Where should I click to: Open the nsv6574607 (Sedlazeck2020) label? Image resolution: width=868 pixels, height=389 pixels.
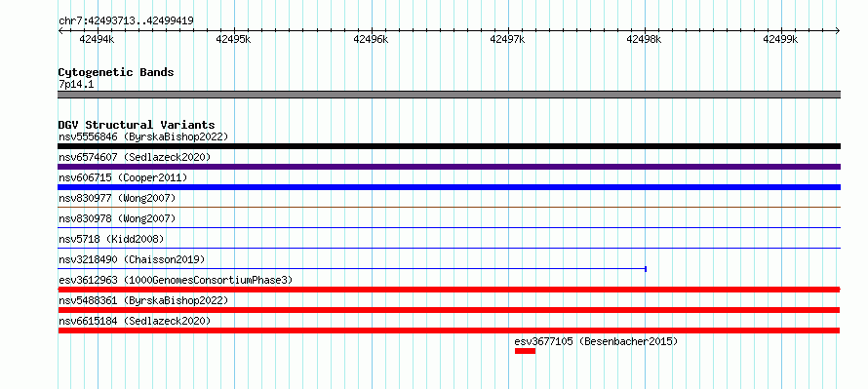[x=135, y=157]
